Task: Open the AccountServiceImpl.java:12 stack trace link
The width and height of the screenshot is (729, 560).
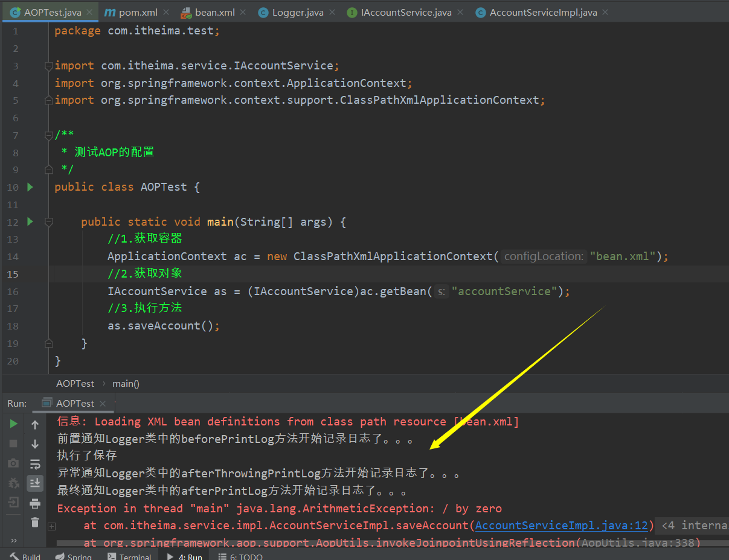Action: (x=561, y=526)
